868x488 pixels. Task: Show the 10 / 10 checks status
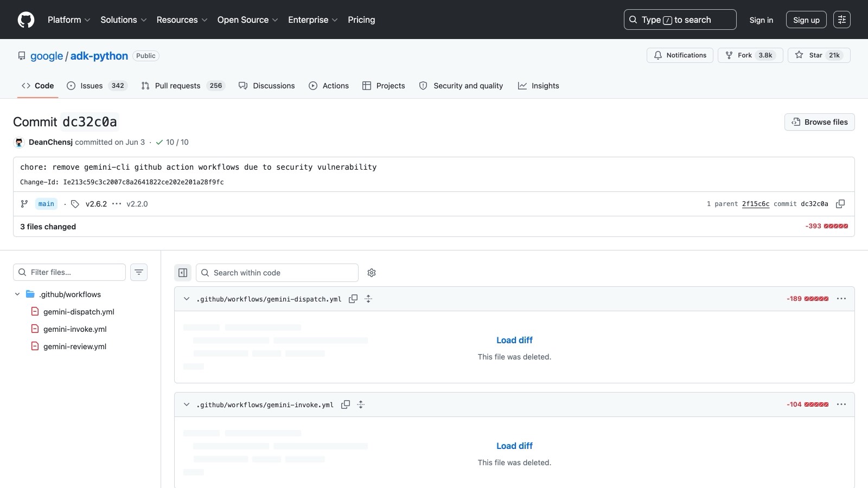pyautogui.click(x=173, y=142)
